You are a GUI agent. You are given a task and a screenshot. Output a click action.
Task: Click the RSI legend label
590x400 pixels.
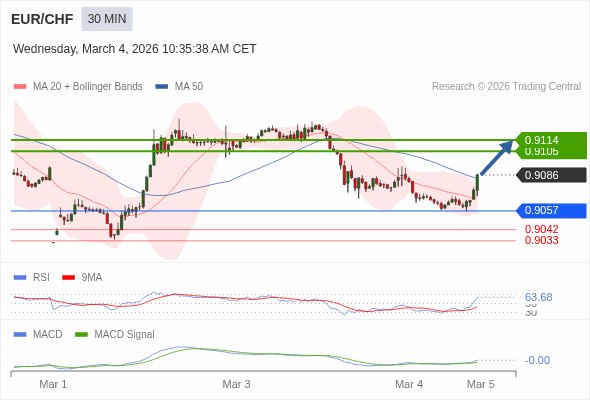point(41,277)
